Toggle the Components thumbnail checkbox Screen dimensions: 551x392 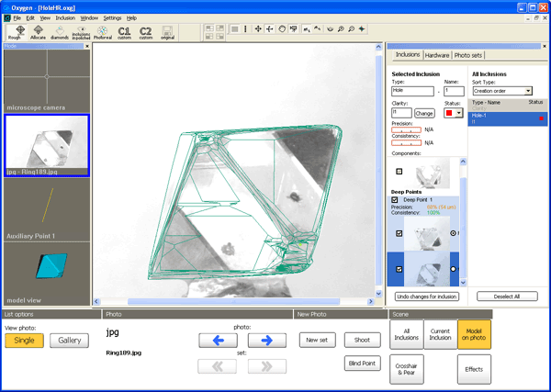click(x=399, y=171)
